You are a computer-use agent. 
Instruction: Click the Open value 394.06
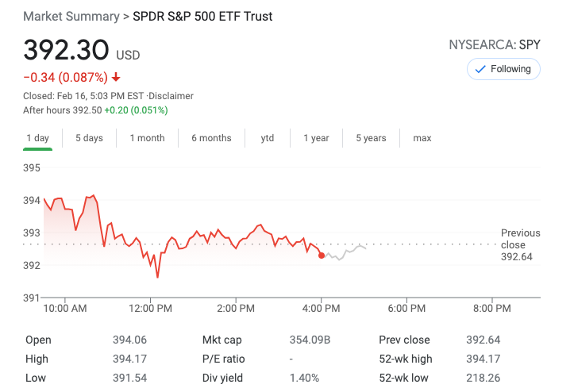coord(129,340)
